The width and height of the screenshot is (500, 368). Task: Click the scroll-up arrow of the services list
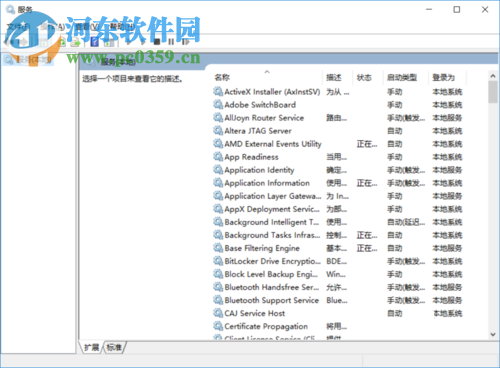(493, 76)
